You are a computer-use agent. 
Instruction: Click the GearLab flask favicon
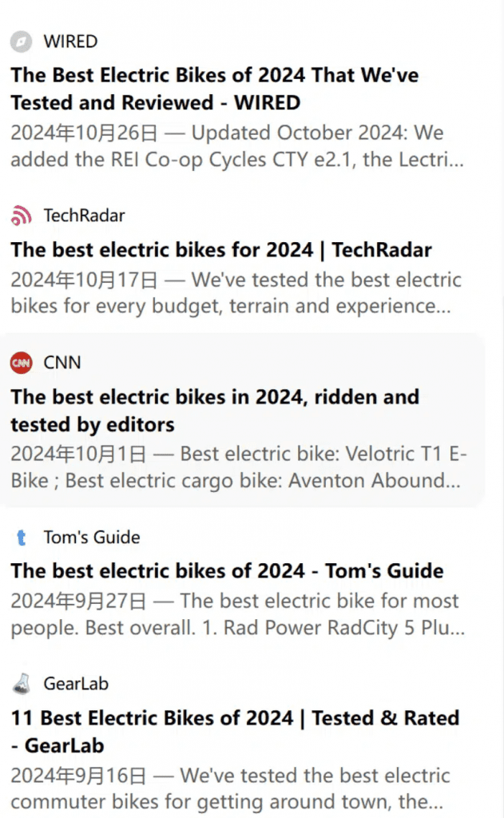pos(21,684)
